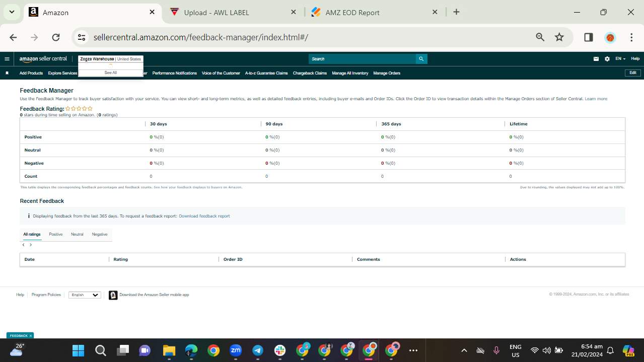Click the bookmark flag icon
This screenshot has width=644, height=362.
[x=7, y=73]
